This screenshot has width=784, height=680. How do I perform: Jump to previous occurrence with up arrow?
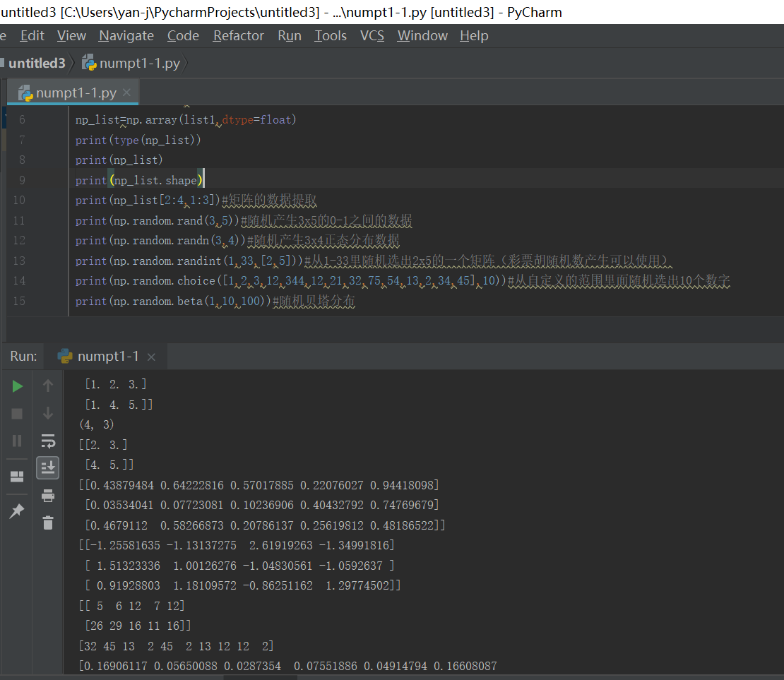(47, 386)
